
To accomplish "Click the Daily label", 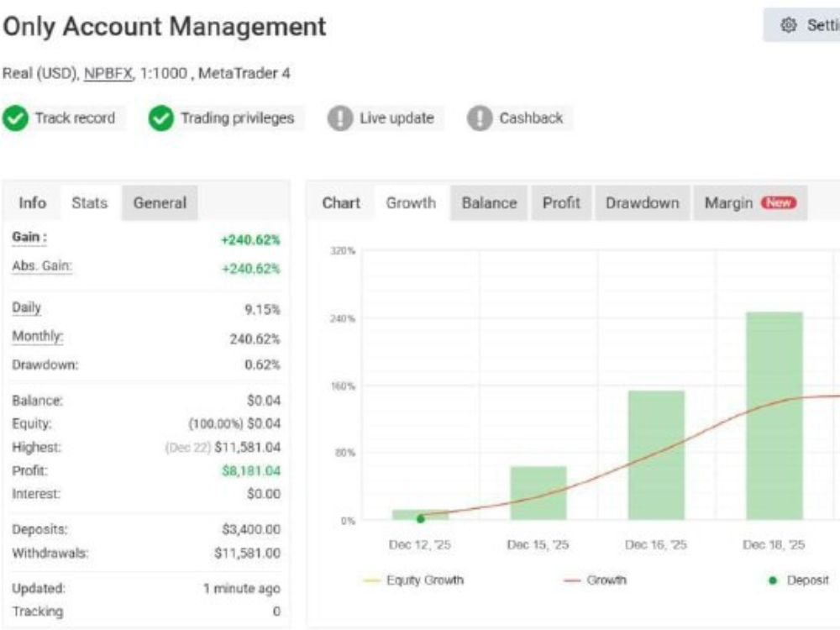I will click(26, 308).
